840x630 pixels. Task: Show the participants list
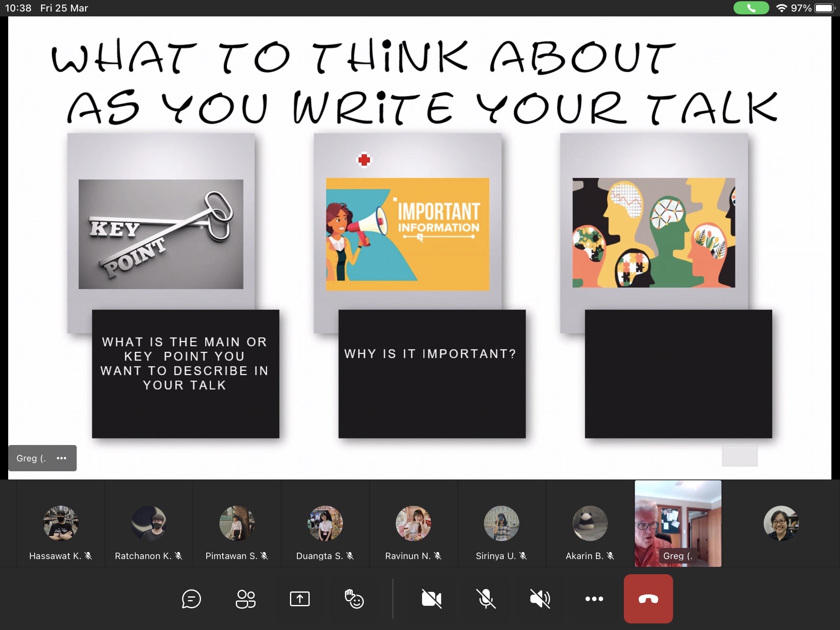point(246,599)
